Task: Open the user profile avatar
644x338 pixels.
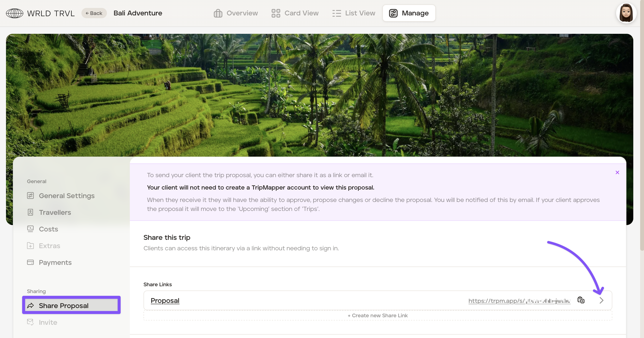Action: click(x=626, y=13)
